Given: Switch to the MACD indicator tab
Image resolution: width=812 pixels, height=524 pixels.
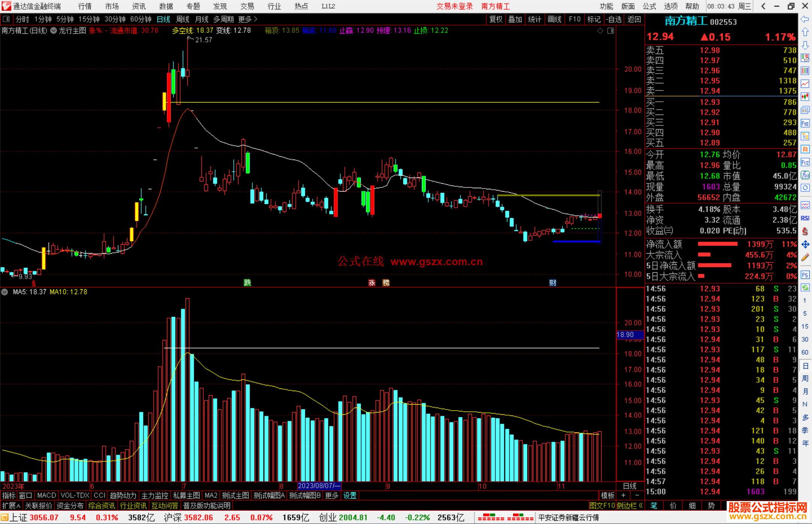Looking at the screenshot, I should point(47,495).
